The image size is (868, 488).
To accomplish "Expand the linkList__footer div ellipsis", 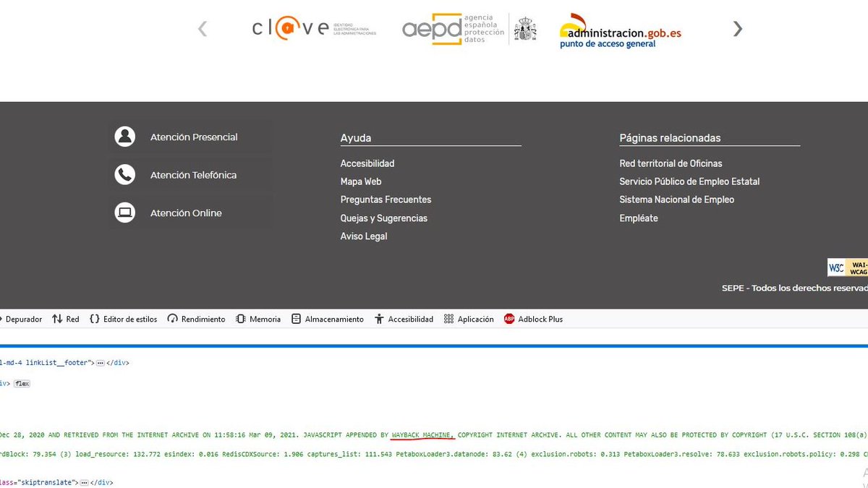I will pos(101,363).
